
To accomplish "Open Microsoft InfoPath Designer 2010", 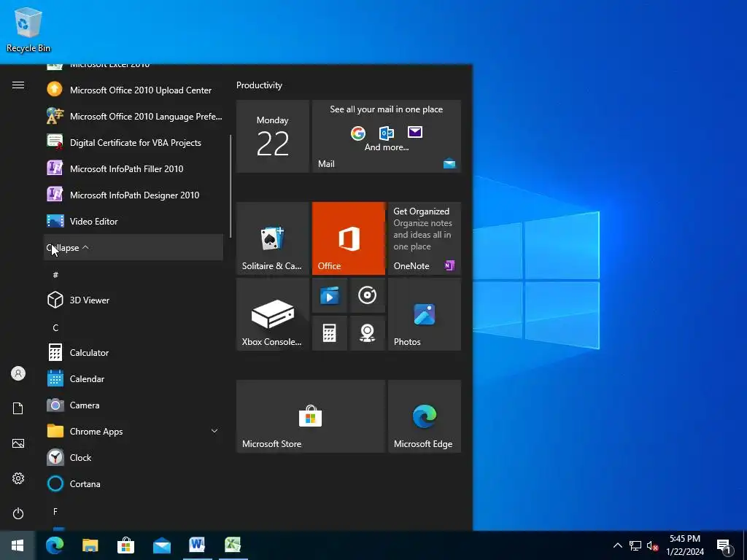I will coord(133,195).
